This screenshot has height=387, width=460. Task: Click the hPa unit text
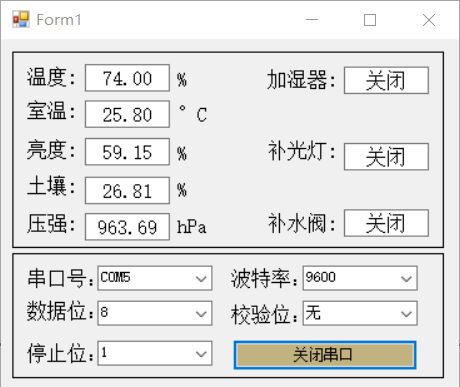click(x=192, y=227)
